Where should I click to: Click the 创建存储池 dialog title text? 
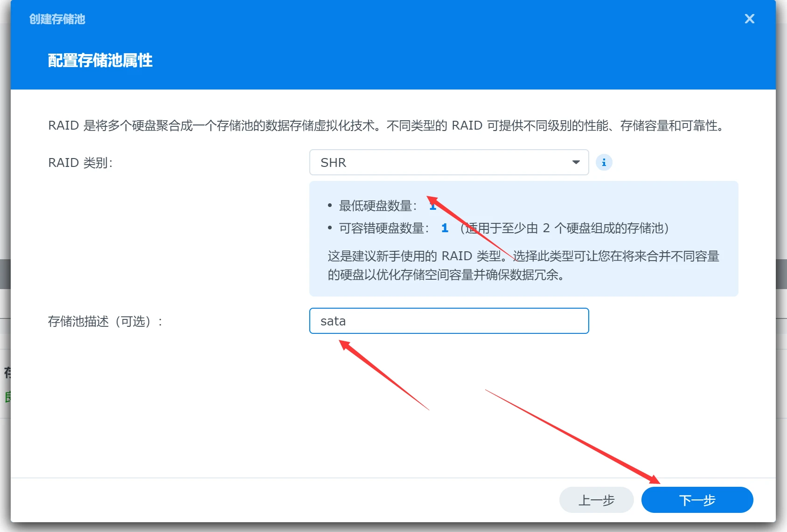(57, 19)
